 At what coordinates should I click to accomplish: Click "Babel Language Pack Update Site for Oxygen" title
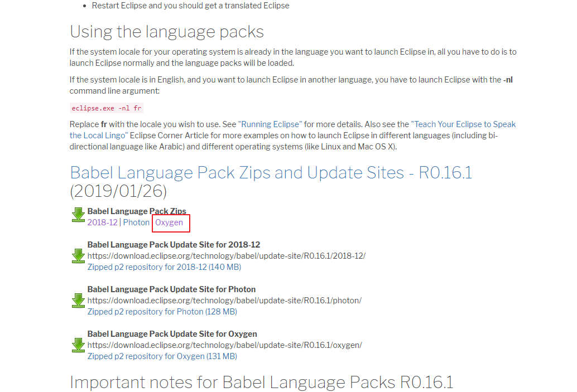[172, 334]
